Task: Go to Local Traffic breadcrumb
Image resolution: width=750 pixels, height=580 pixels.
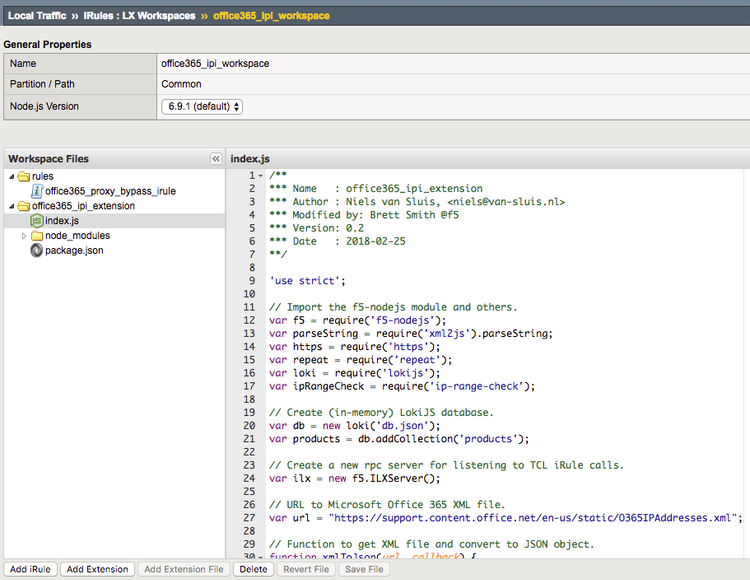Action: [37, 16]
